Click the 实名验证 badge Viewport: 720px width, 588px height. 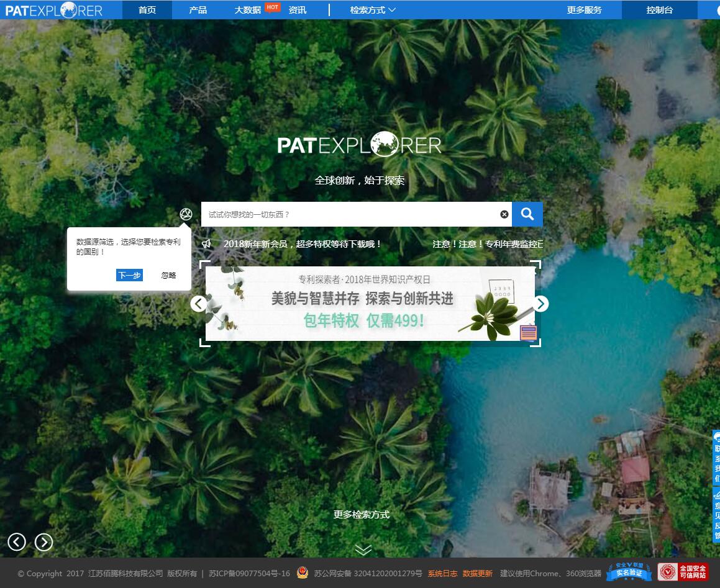[x=629, y=572]
